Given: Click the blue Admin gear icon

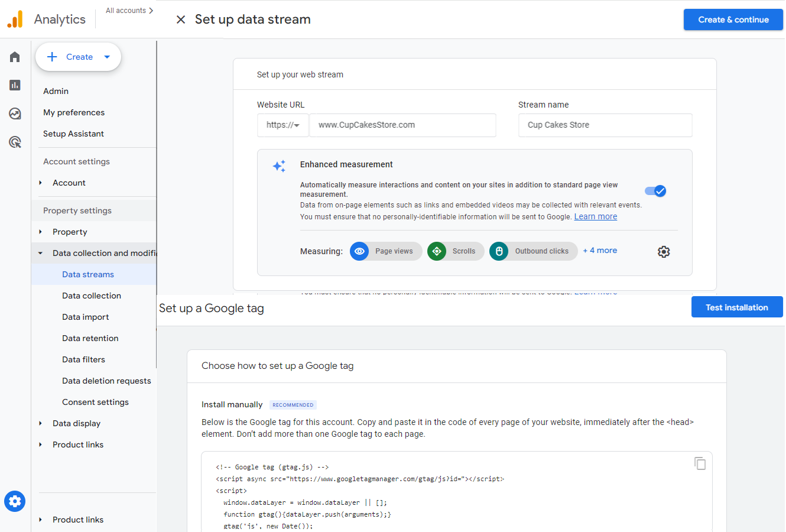Looking at the screenshot, I should pyautogui.click(x=15, y=501).
